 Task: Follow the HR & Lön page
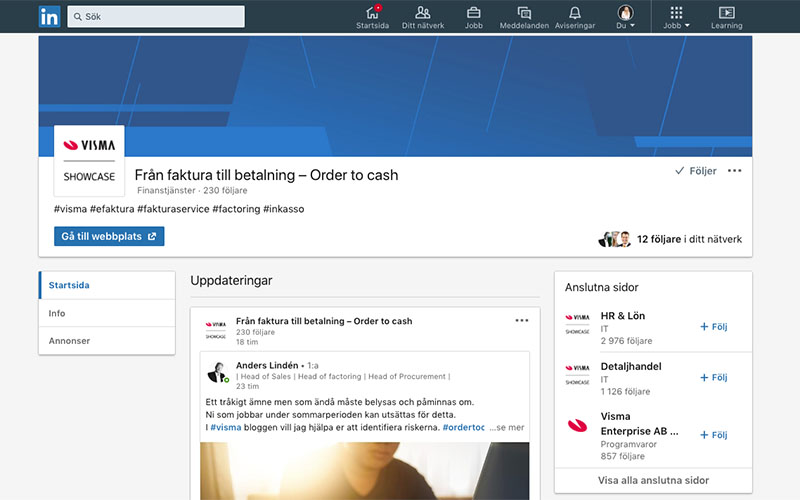click(714, 327)
